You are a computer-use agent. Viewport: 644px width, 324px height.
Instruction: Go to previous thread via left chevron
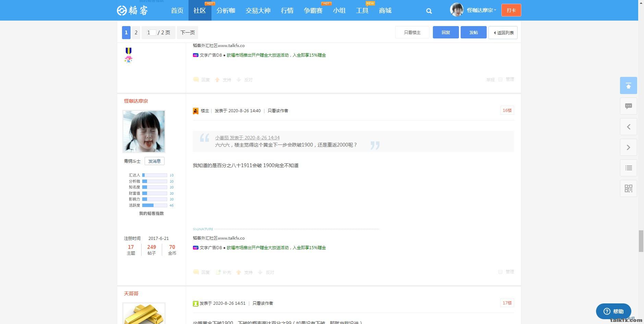click(x=628, y=127)
